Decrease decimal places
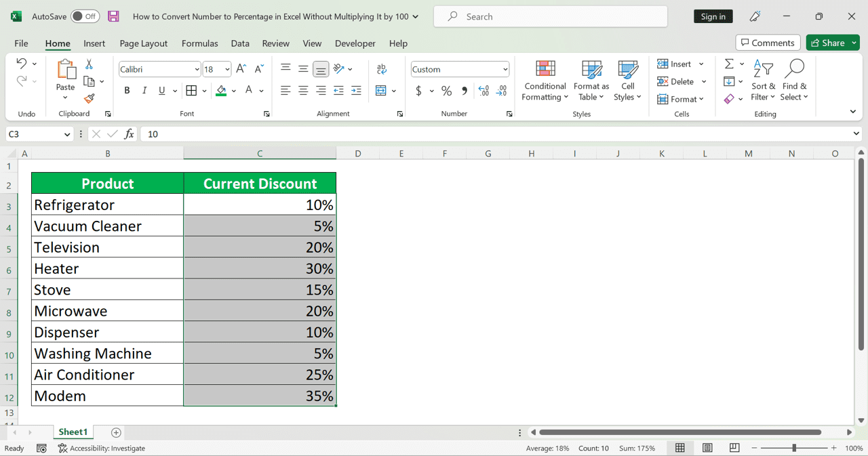Image resolution: width=868 pixels, height=456 pixels. click(502, 90)
